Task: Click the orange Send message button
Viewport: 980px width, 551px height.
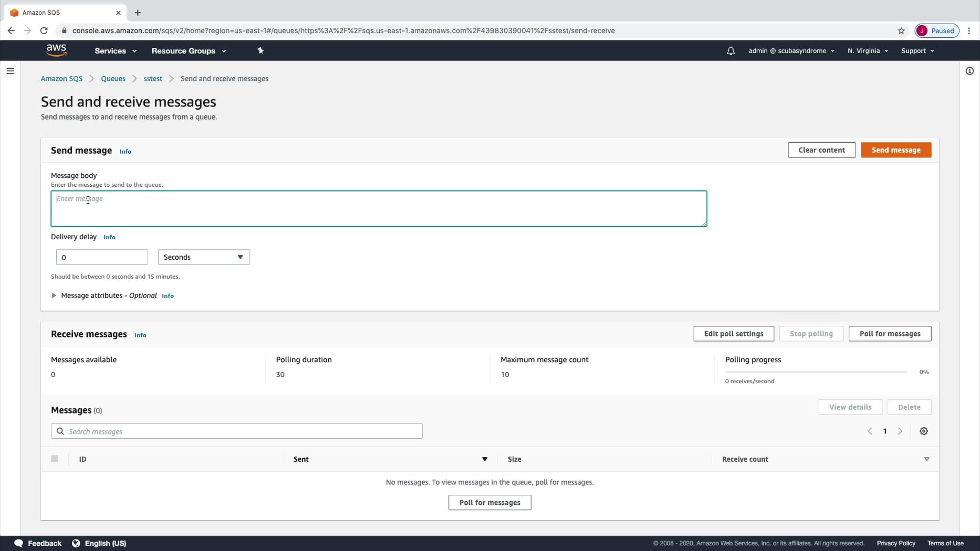Action: 896,150
